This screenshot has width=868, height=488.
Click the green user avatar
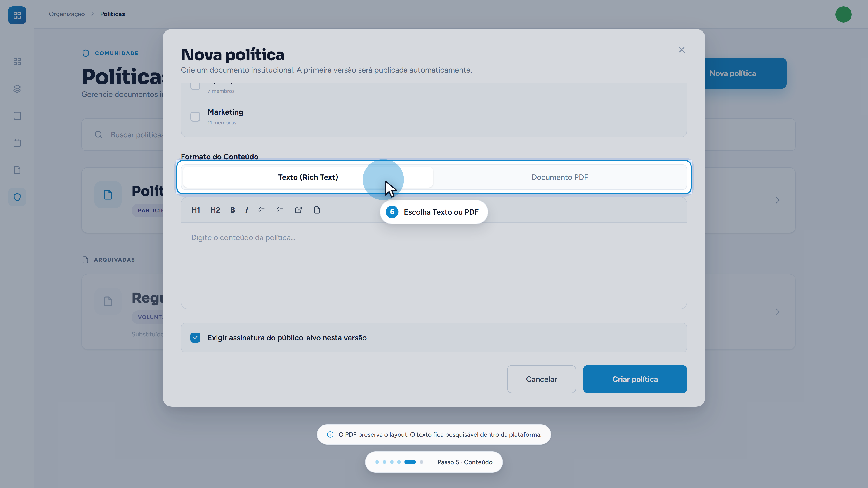(843, 14)
